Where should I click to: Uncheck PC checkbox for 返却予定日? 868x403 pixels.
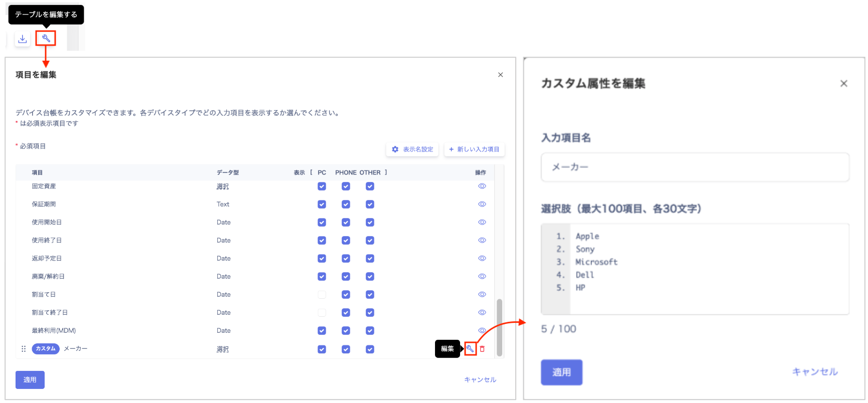point(322,259)
